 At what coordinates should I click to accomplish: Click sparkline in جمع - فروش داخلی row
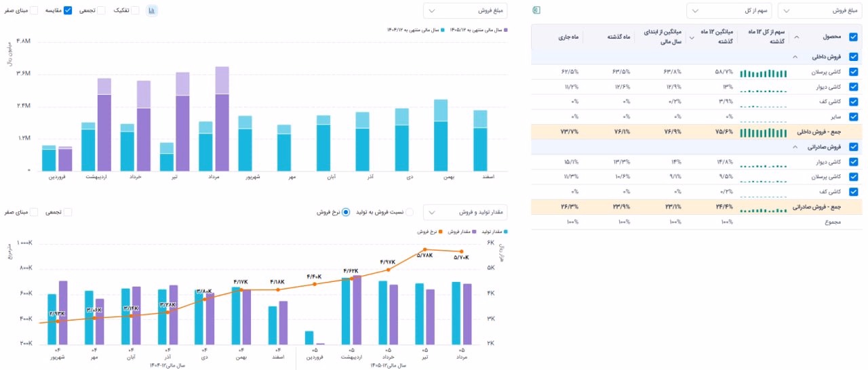tap(762, 132)
